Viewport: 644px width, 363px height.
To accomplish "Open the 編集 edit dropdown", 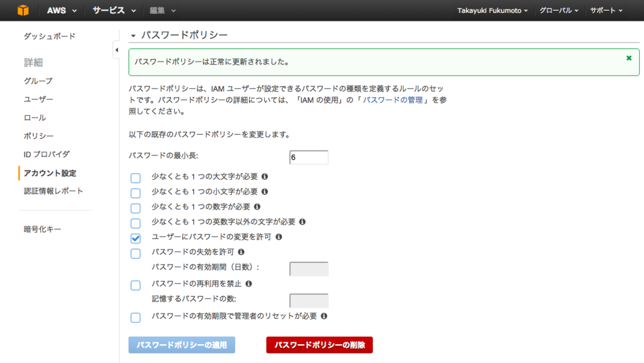I will point(163,11).
